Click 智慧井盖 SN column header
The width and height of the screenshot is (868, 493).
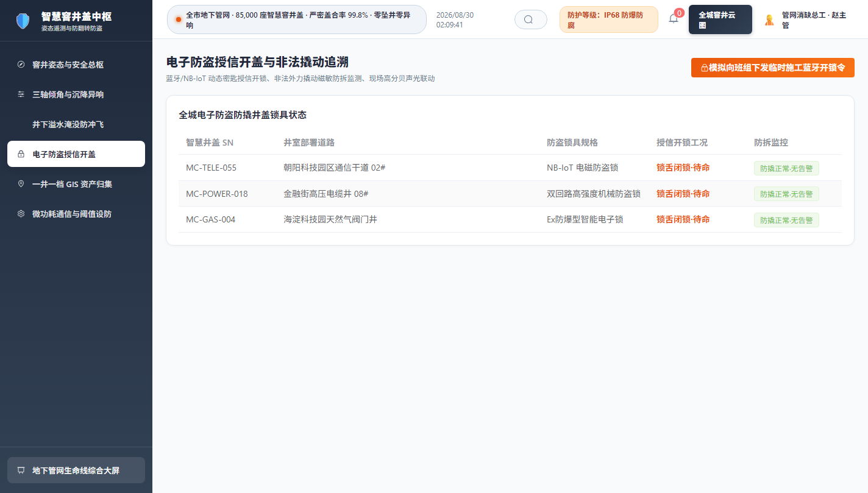coord(210,143)
